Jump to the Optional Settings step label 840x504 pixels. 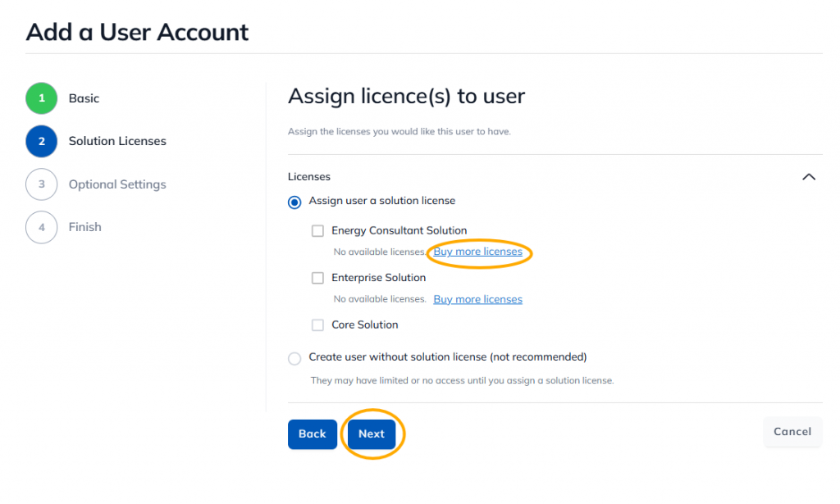click(x=117, y=184)
